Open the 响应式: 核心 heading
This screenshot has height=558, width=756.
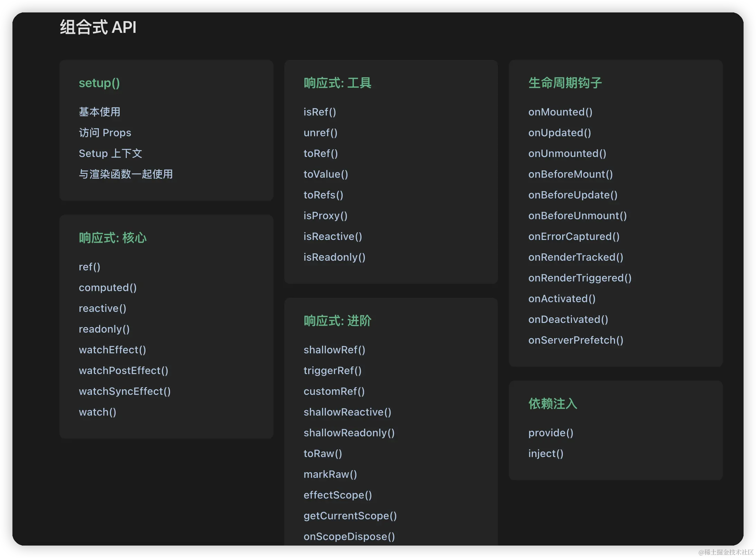(x=113, y=238)
